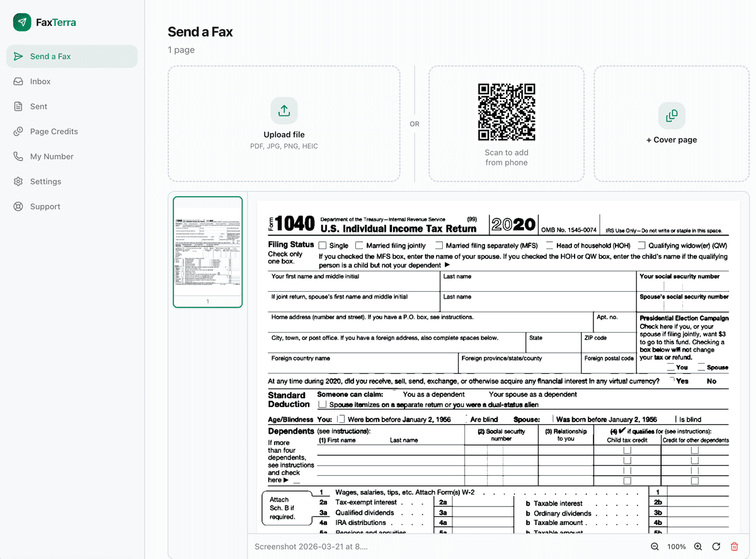Viewport: 756px width, 559px height.
Task: Select the Inbox icon in the sidebar
Action: [x=18, y=81]
